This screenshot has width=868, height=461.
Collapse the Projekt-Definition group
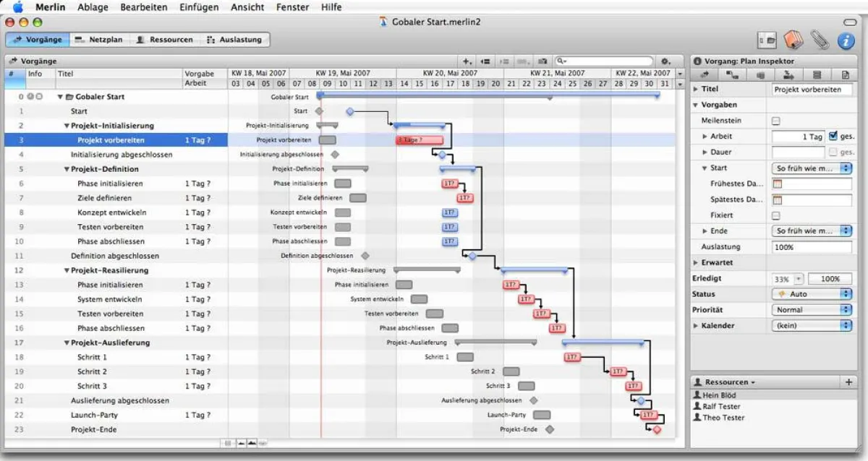[x=67, y=169]
